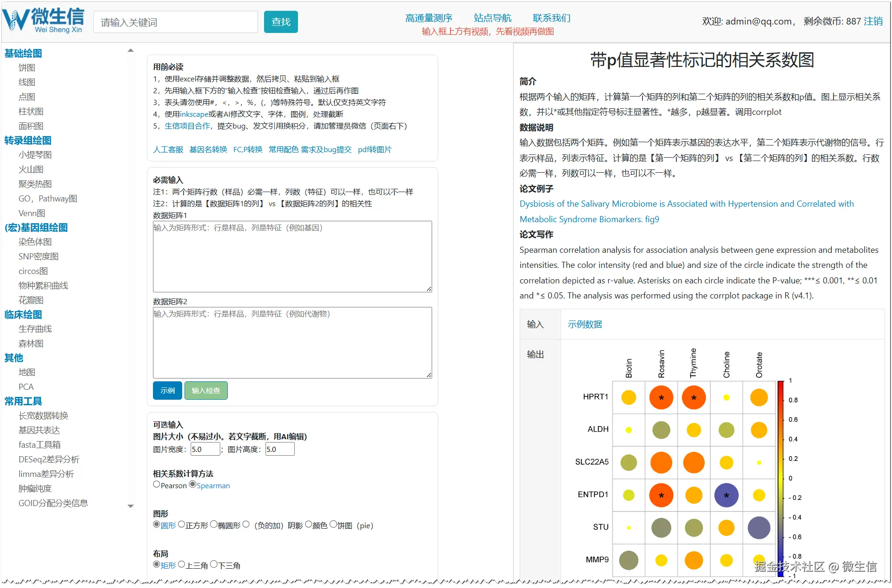Open 物种累积曲线 in the sidebar

[x=43, y=286]
